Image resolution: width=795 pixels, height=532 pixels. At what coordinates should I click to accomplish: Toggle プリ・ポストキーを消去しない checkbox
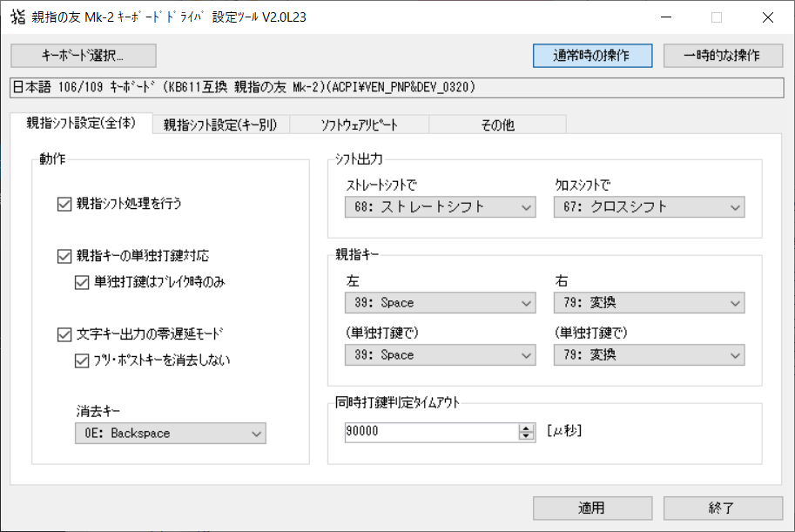pos(82,360)
